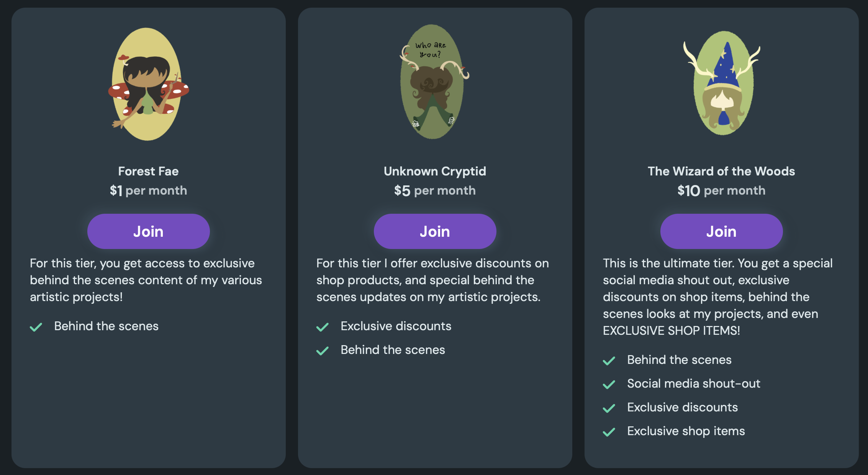Click the "$10 per month" price text

721,190
